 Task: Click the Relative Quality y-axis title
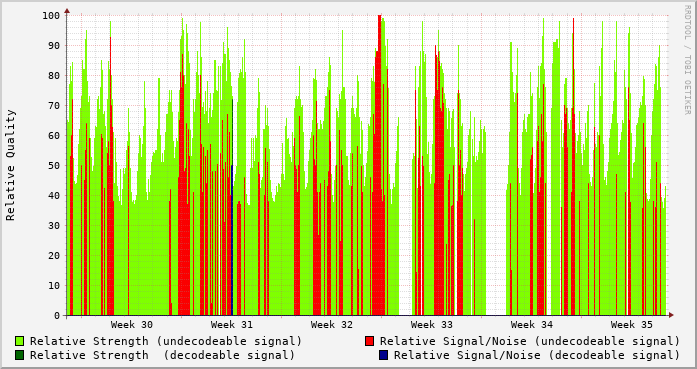pos(10,165)
